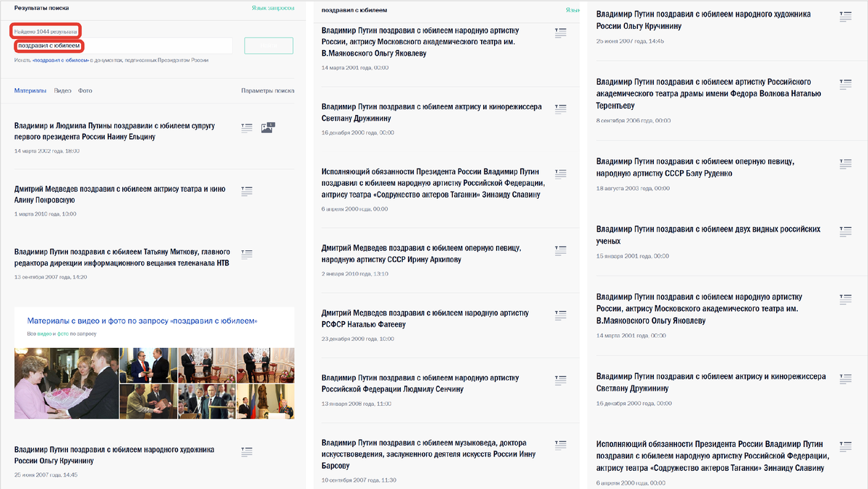Viewport: 868px width, 489px height.
Task: Click Найдено 1044 результата count text
Action: [46, 31]
